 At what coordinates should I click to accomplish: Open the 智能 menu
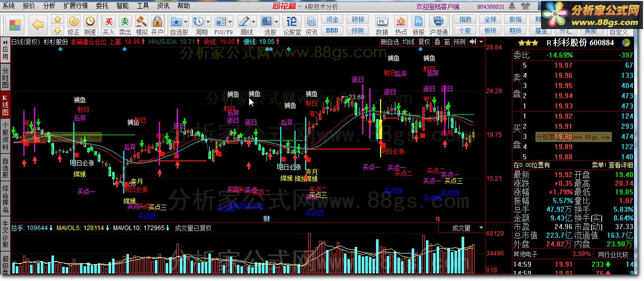(122, 6)
